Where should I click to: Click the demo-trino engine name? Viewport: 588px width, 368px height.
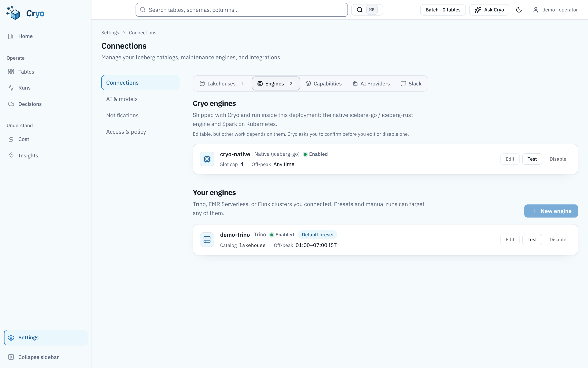[x=235, y=235]
